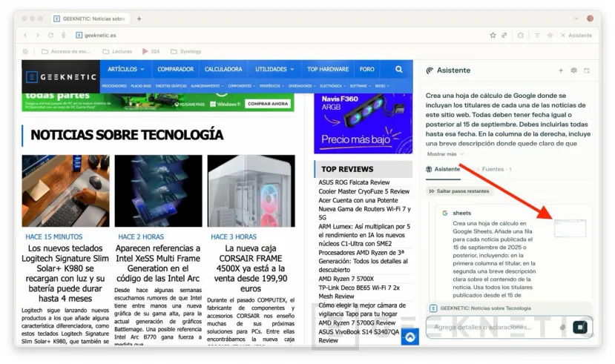Screen dimensions: 615x364
Task: Start a new chat with the Asistente panel plus icon
Action: (x=561, y=70)
